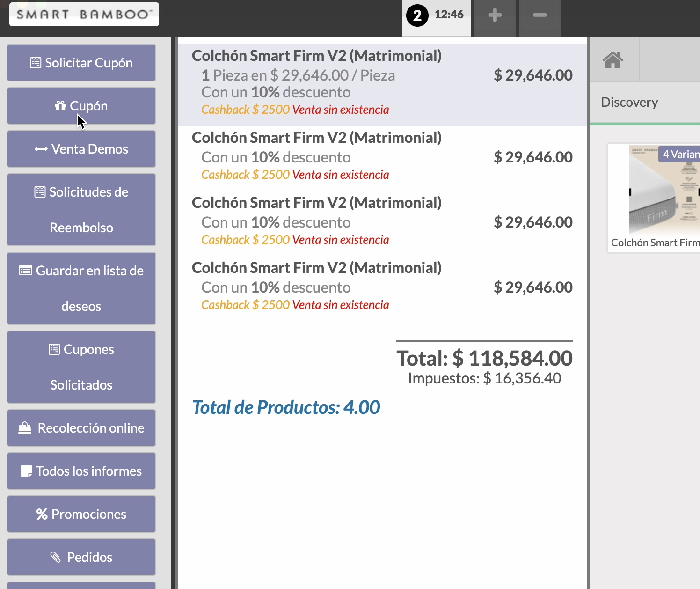This screenshot has height=589, width=700.
Task: Open the Promociones button
Action: click(81, 514)
